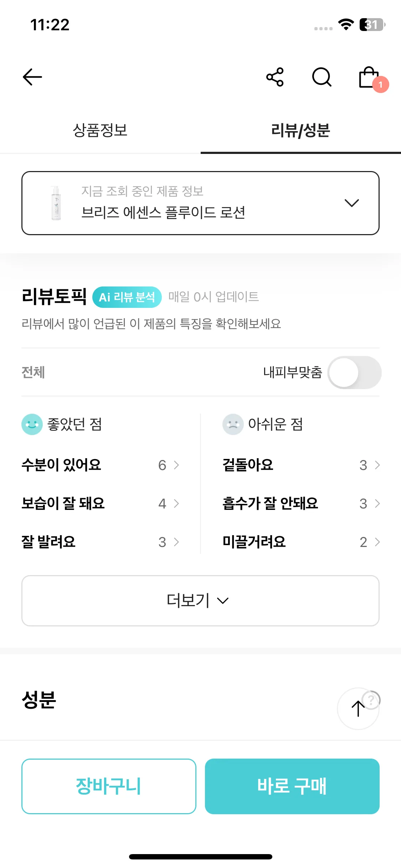The image size is (401, 868).
Task: Switch to the 상품정보 tab
Action: [100, 130]
